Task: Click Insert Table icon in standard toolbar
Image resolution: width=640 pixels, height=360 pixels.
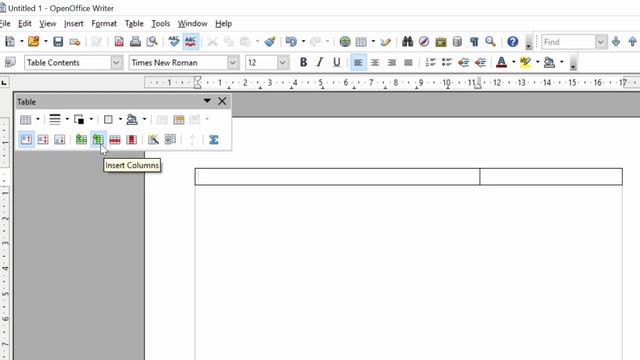Action: coord(361,42)
